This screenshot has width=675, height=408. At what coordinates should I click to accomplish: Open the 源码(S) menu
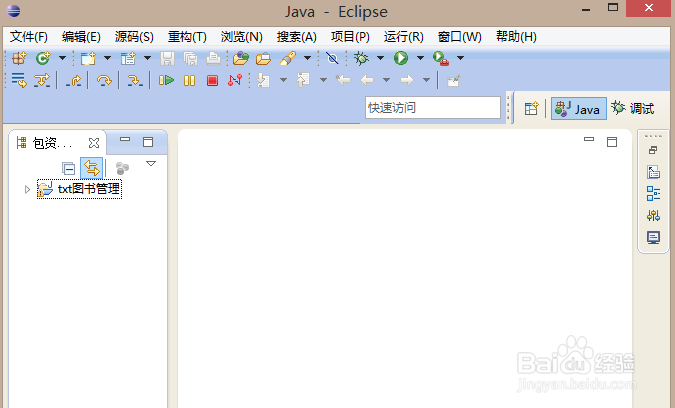[134, 37]
